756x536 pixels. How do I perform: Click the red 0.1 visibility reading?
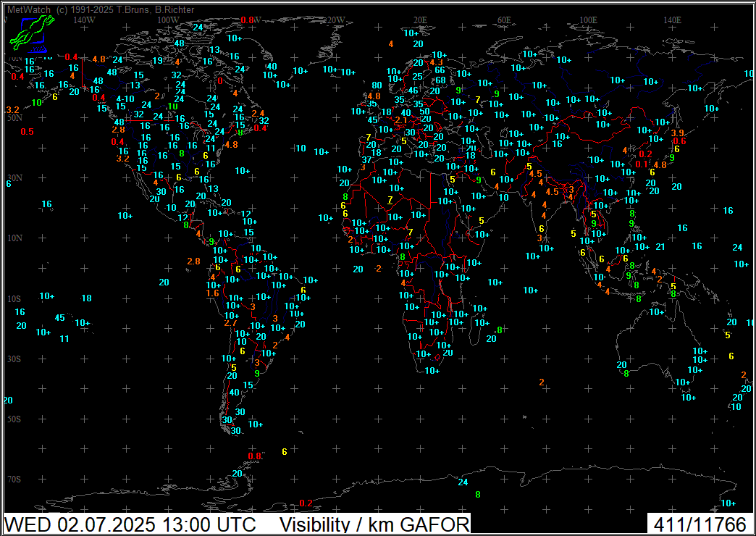point(642,164)
